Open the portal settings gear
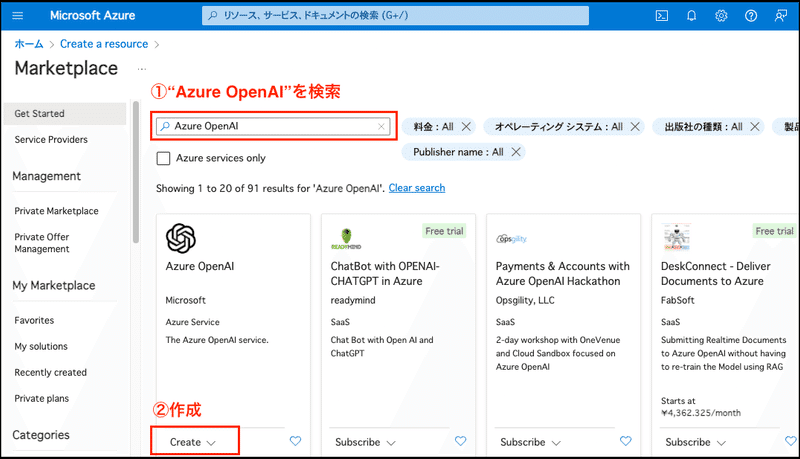 coord(721,16)
